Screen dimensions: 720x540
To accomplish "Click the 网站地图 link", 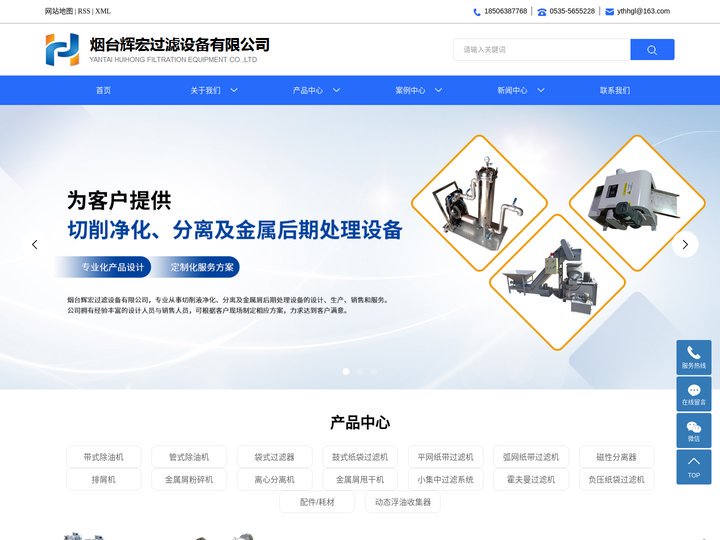I will [59, 11].
